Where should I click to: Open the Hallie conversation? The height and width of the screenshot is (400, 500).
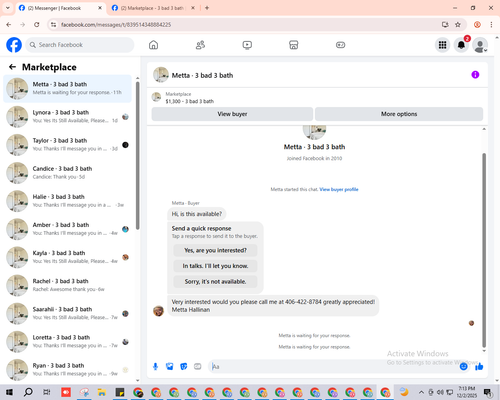[67, 201]
